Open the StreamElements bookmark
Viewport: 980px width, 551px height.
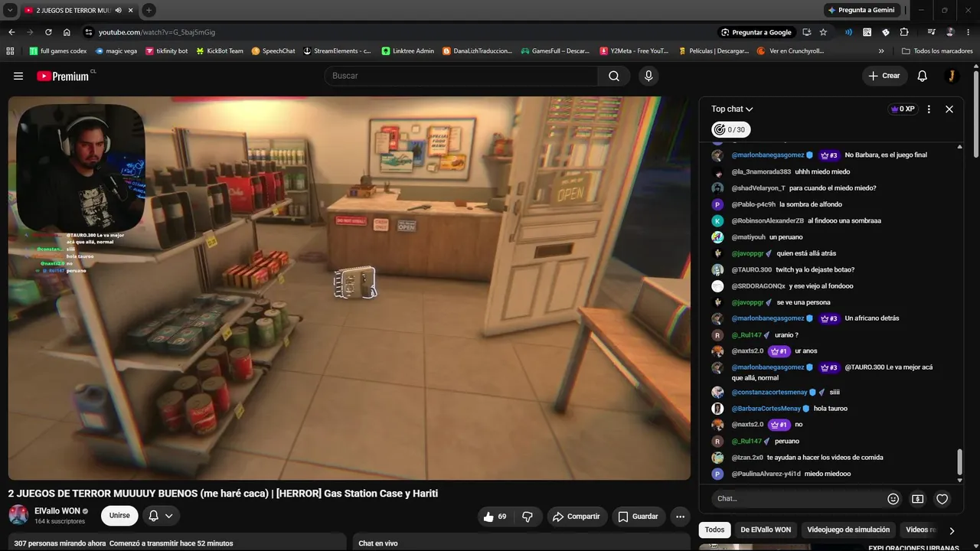pos(337,51)
